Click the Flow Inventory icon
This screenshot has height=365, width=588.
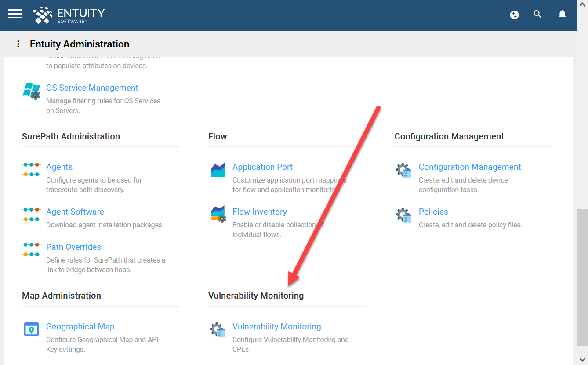(218, 214)
